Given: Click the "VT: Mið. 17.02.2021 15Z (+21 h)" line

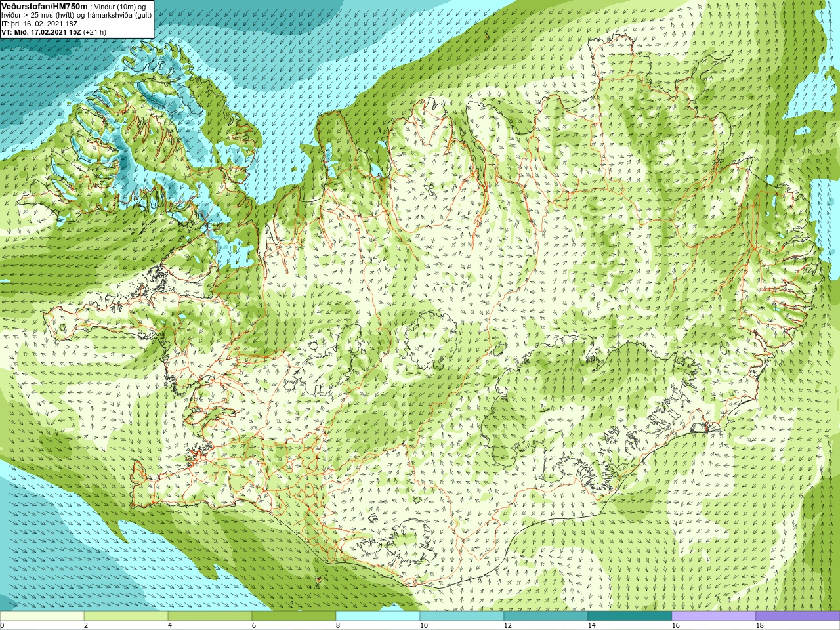Looking at the screenshot, I should (x=54, y=31).
